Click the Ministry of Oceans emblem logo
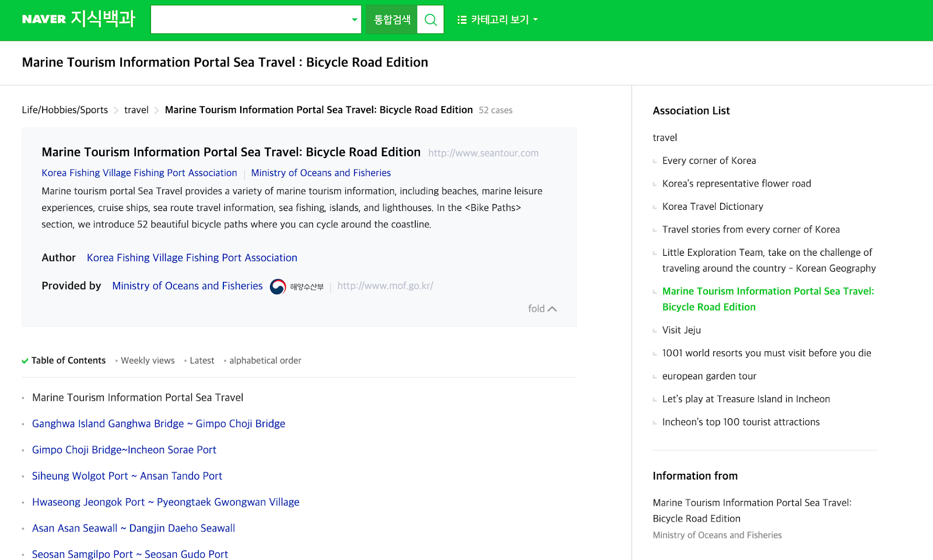The width and height of the screenshot is (933, 560). 278,287
